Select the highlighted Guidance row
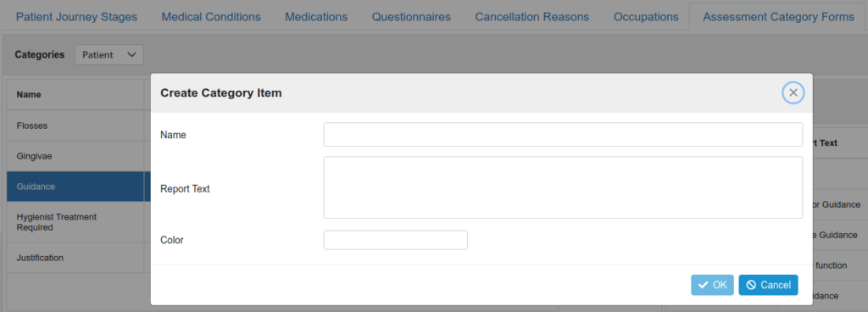 pyautogui.click(x=75, y=187)
